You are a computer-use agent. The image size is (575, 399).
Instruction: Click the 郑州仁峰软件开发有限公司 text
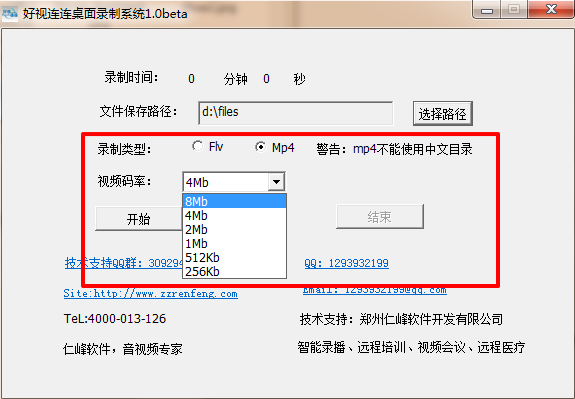pos(431,319)
